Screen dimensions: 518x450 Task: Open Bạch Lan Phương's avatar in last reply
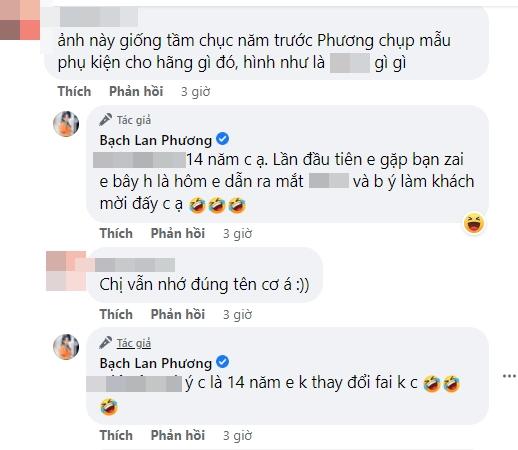[x=66, y=347]
